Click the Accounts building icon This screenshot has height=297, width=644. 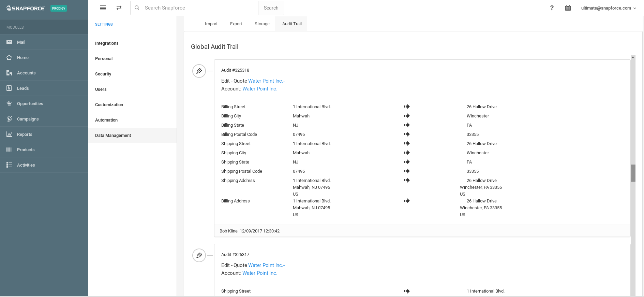(9, 73)
